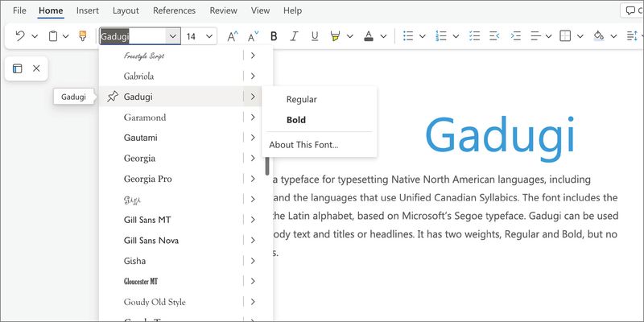Image resolution: width=644 pixels, height=322 pixels.
Task: Click the Comments button icon
Action: pos(632,11)
